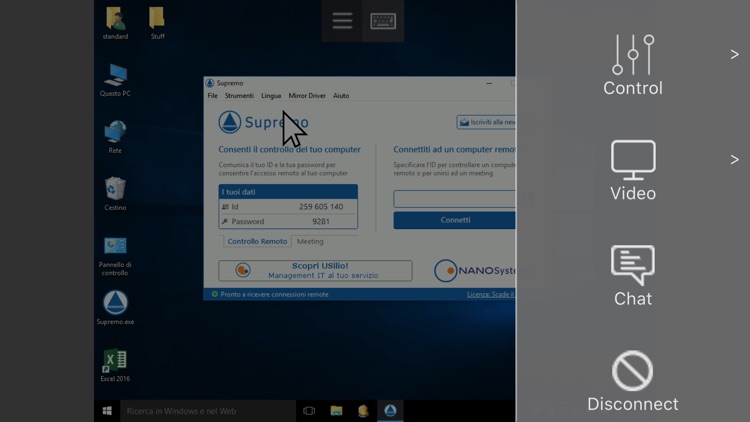Open Pannello di controllo icon

tap(115, 256)
